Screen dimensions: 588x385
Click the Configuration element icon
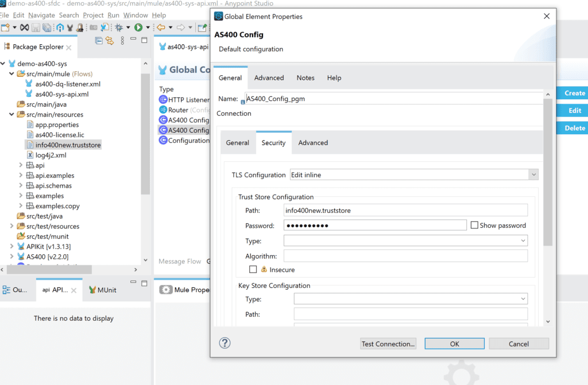(x=163, y=140)
